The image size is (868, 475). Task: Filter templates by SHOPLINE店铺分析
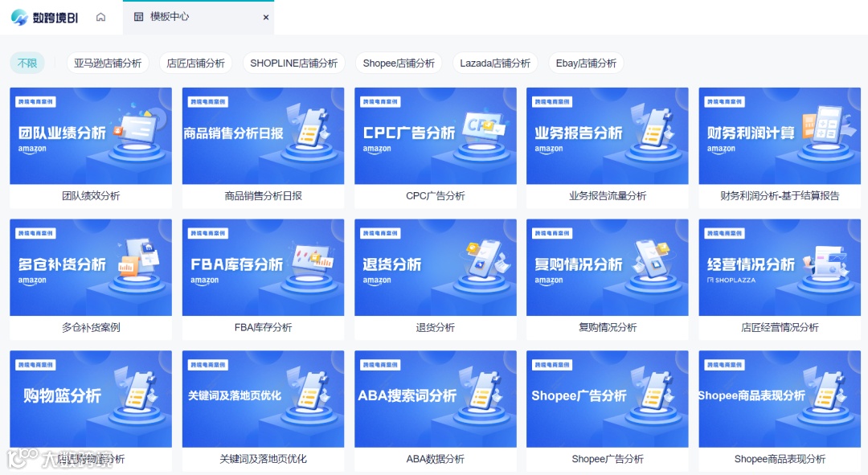[293, 62]
